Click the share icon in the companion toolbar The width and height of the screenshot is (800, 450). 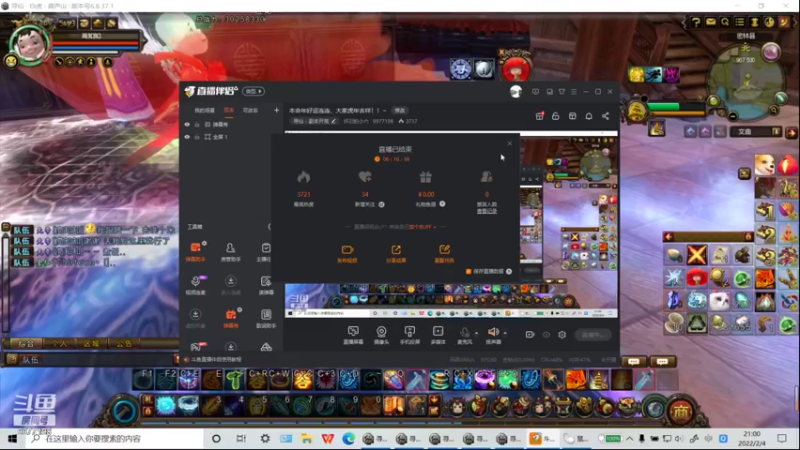tap(606, 116)
